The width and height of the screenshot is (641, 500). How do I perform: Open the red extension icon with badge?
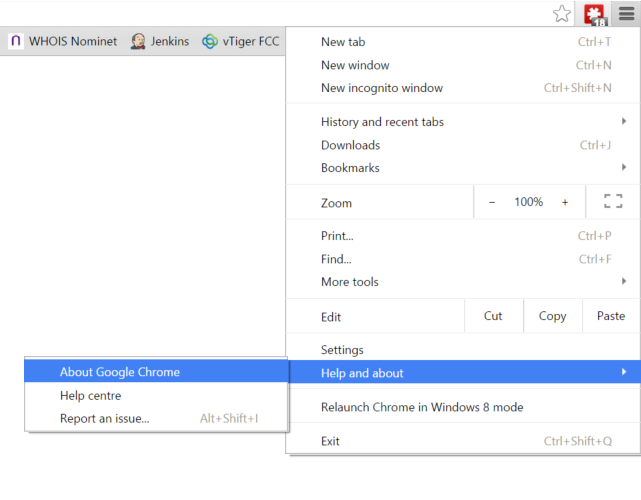point(594,15)
